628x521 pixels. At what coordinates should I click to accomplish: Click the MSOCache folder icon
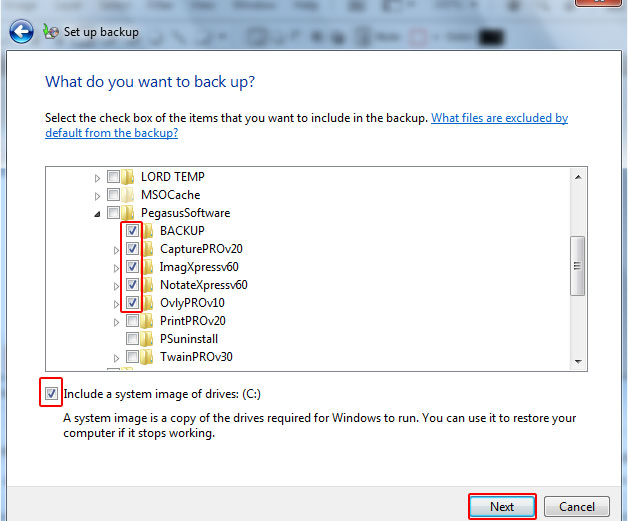tap(130, 195)
